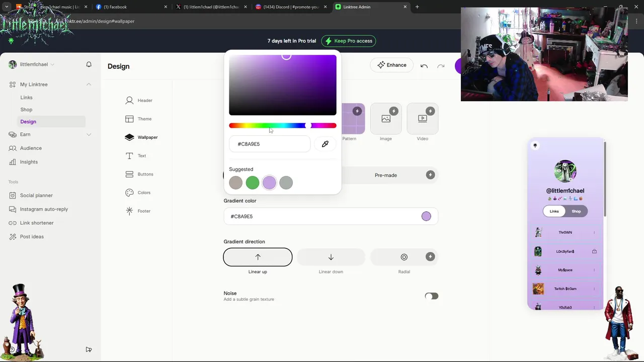644x362 pixels.
Task: Click the hex color input in picker
Action: pos(270,144)
